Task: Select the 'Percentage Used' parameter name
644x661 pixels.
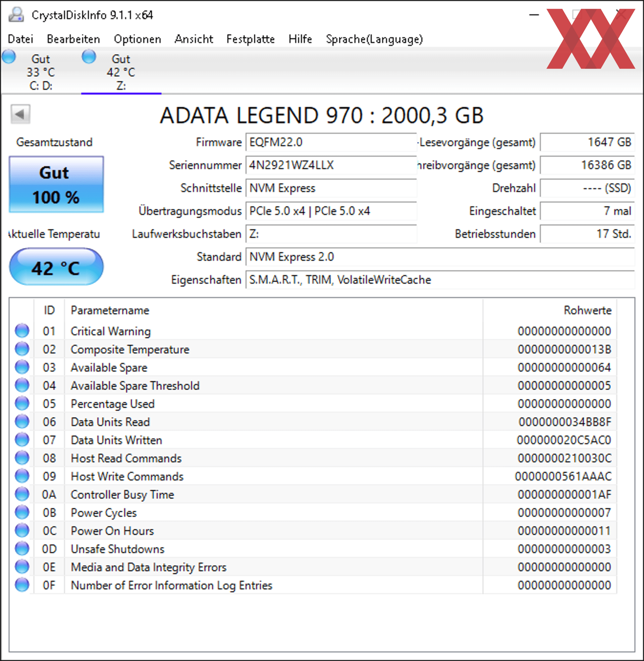Action: pyautogui.click(x=113, y=404)
